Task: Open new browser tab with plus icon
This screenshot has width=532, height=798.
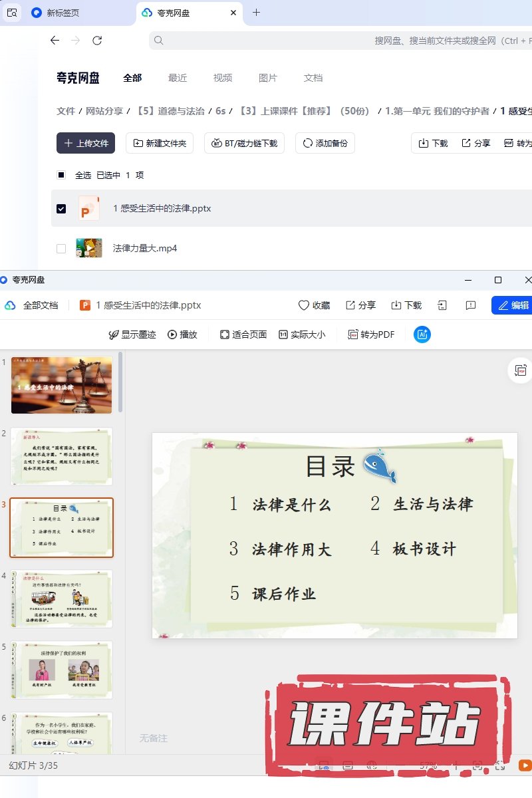Action: tap(257, 13)
